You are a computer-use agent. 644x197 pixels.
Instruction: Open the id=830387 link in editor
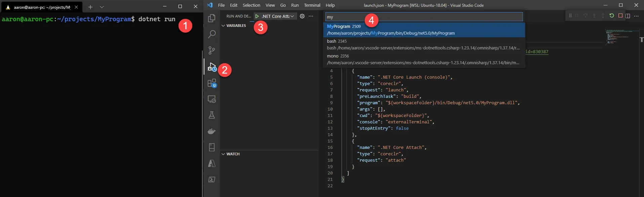(537, 52)
